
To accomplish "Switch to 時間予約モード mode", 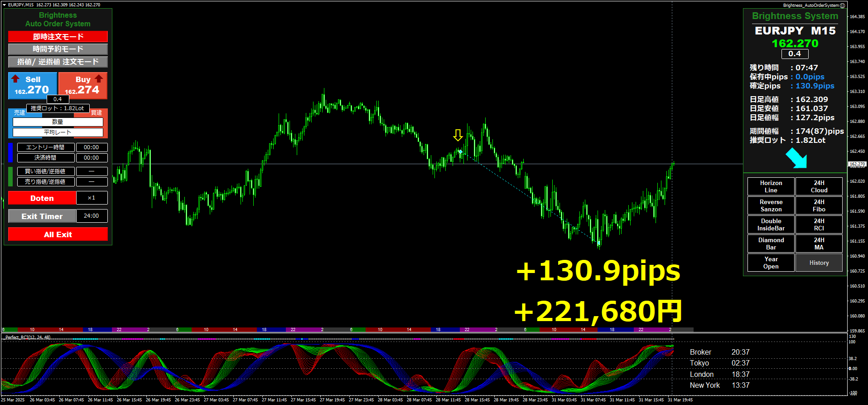I will pyautogui.click(x=58, y=49).
